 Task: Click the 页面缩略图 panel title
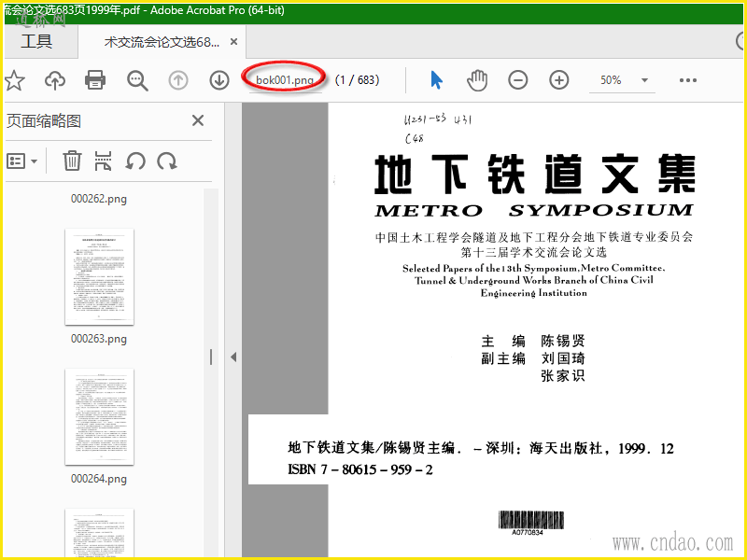coord(44,121)
